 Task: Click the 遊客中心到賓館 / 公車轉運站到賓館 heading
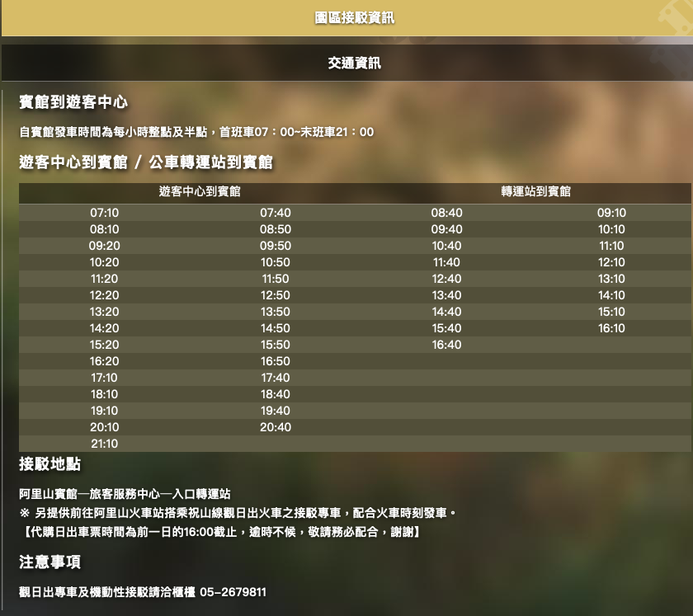click(146, 162)
